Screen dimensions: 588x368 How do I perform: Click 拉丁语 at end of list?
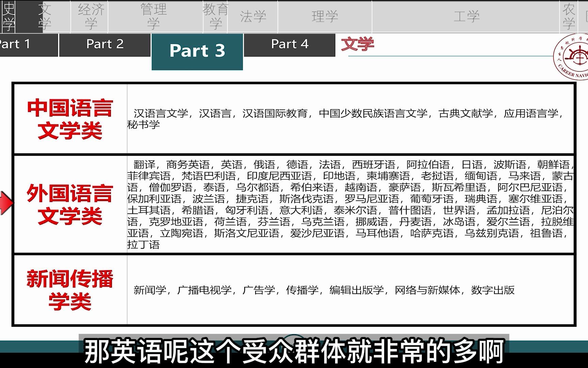[144, 245]
